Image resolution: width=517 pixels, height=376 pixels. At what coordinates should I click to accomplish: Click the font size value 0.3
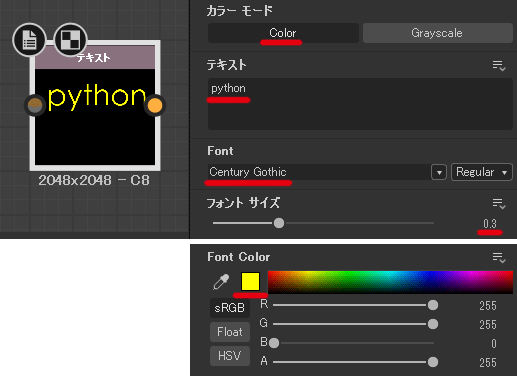[490, 224]
